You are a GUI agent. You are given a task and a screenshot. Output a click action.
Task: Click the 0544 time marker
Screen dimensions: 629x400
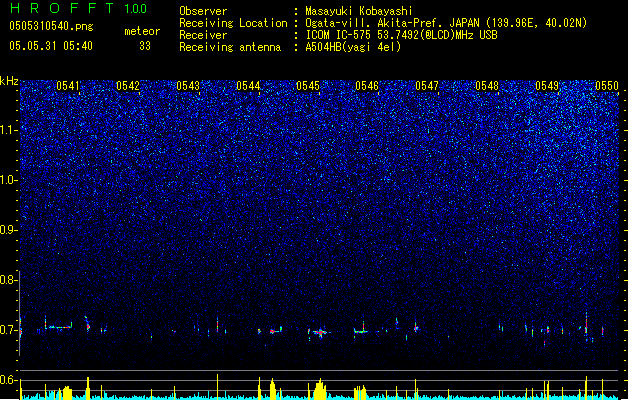pyautogui.click(x=248, y=86)
